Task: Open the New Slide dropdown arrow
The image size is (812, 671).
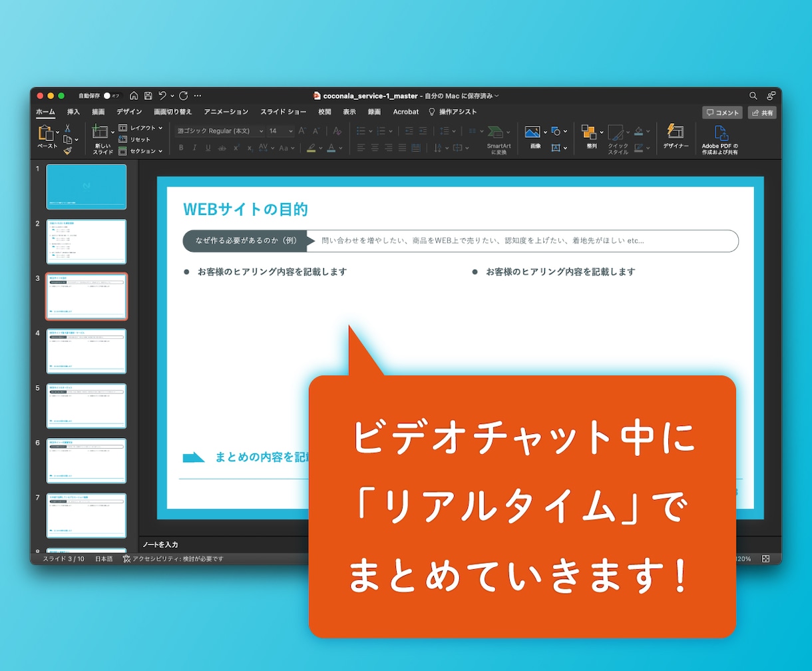Action: [114, 132]
